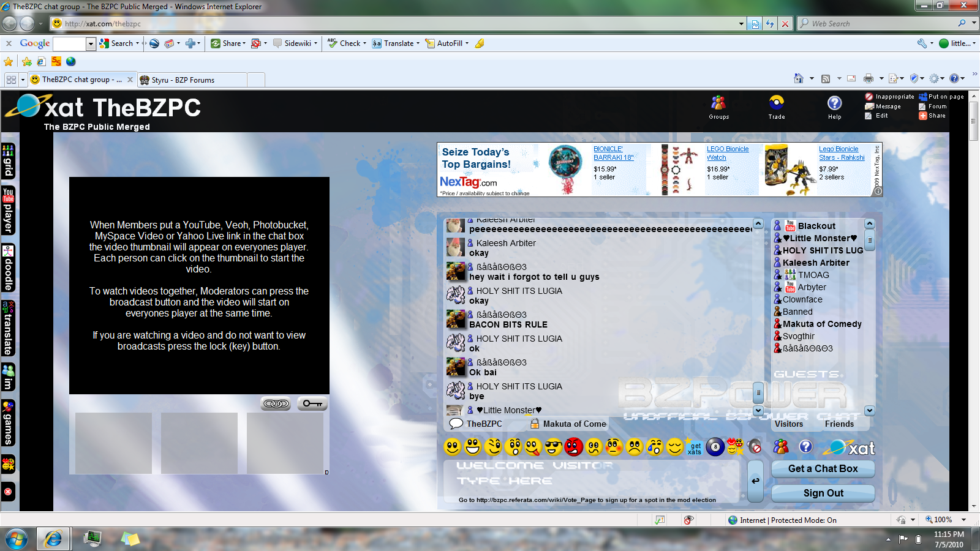Toggle the video lock key button
980x551 pixels.
point(312,403)
